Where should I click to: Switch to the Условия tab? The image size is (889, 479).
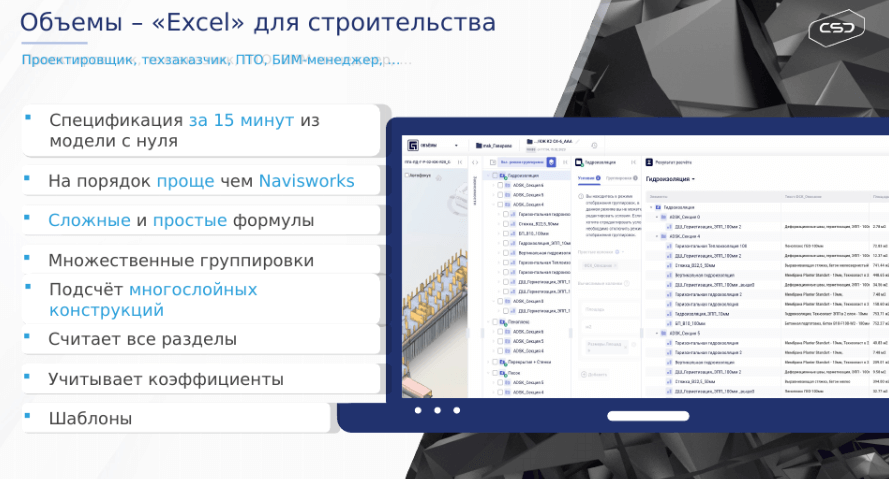click(x=587, y=178)
